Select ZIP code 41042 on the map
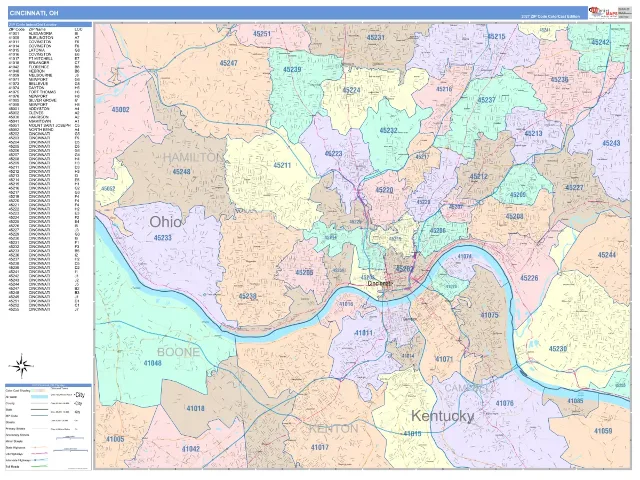The image size is (640, 480). click(191, 449)
